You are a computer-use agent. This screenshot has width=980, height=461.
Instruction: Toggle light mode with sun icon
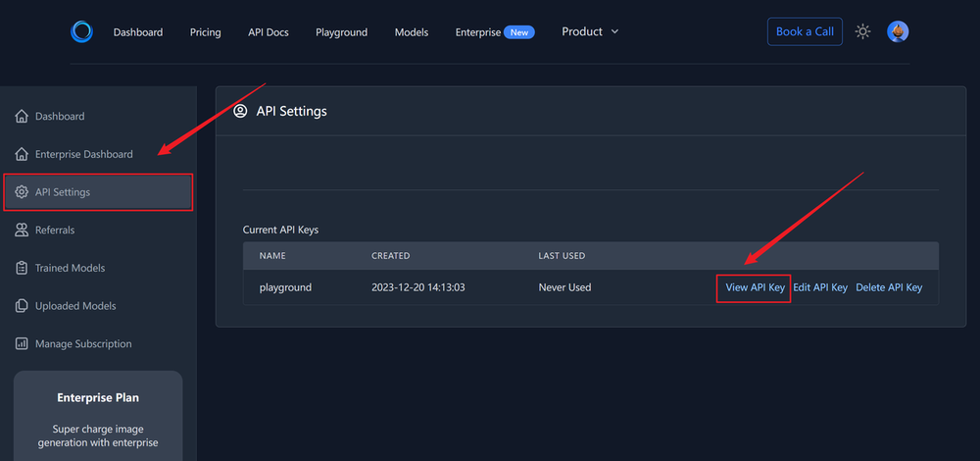pos(862,31)
